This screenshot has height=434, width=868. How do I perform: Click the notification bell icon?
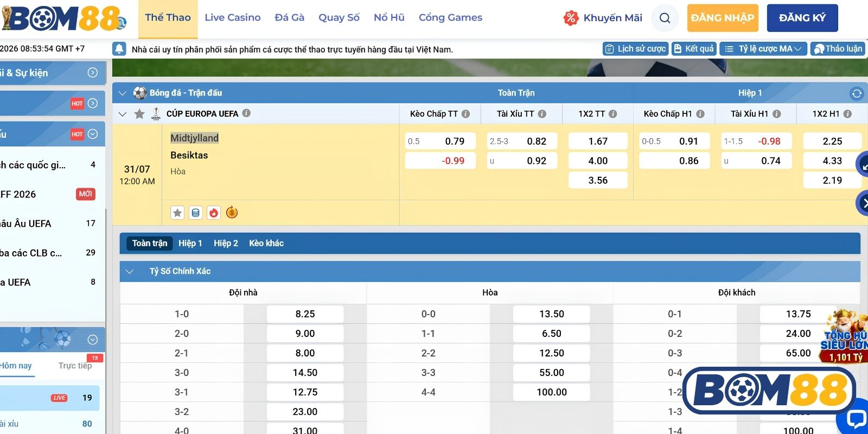click(119, 49)
